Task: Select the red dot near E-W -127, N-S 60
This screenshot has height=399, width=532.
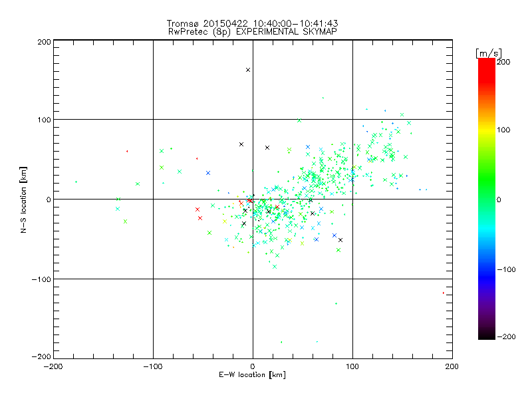Action: 127,152
